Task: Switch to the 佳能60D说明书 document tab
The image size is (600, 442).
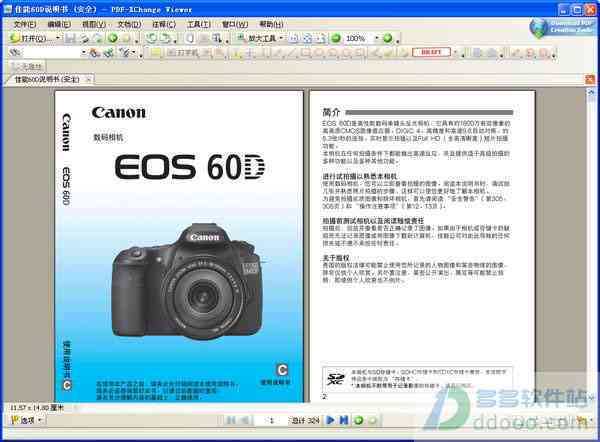Action: coord(47,80)
